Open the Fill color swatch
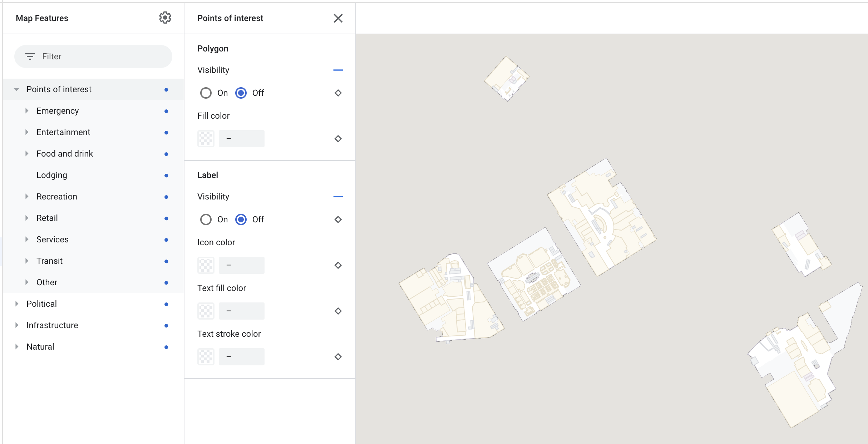This screenshot has height=444, width=868. click(206, 139)
